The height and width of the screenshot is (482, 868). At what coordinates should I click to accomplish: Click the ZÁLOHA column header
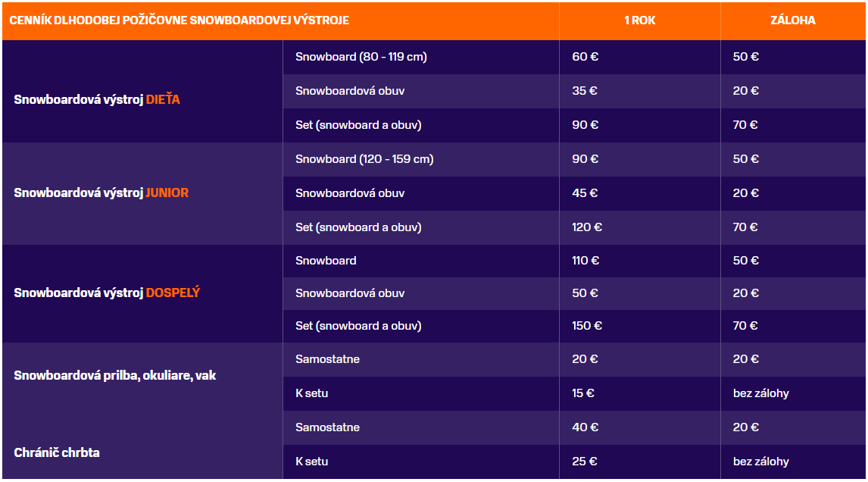coord(793,20)
